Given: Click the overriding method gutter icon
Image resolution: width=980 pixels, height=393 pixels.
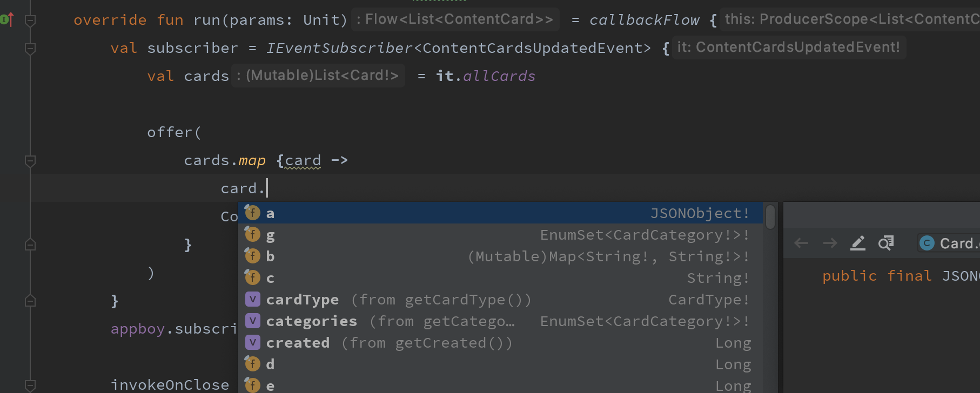Looking at the screenshot, I should tap(6, 19).
